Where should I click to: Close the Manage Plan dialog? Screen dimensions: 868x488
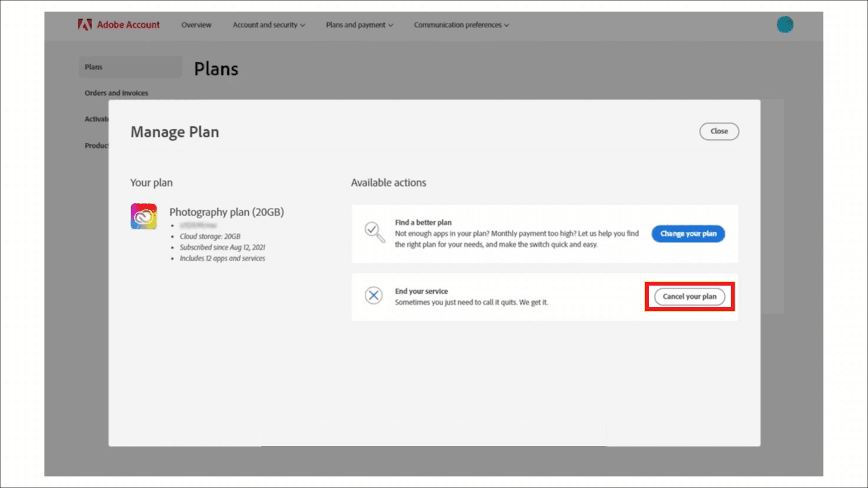[x=719, y=131]
